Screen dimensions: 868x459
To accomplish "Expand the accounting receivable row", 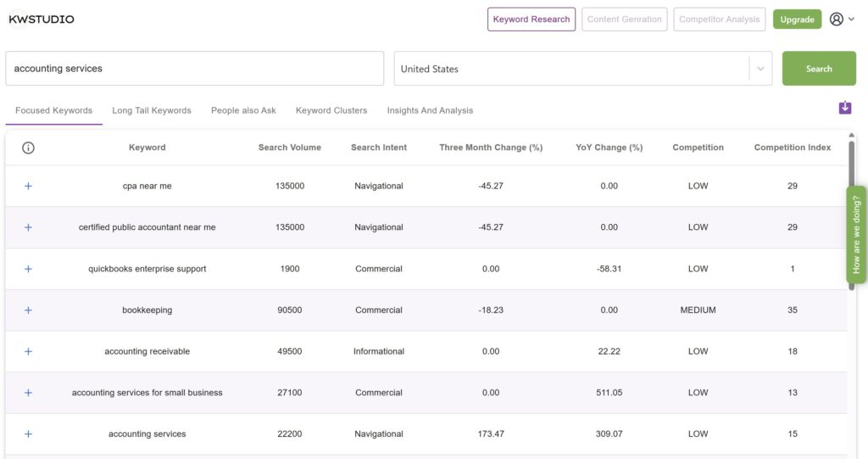I will click(x=28, y=351).
